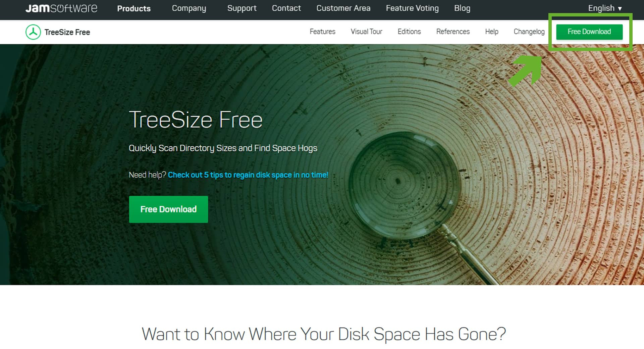Click the Free Download button in hero banner
This screenshot has width=644, height=349.
point(168,209)
